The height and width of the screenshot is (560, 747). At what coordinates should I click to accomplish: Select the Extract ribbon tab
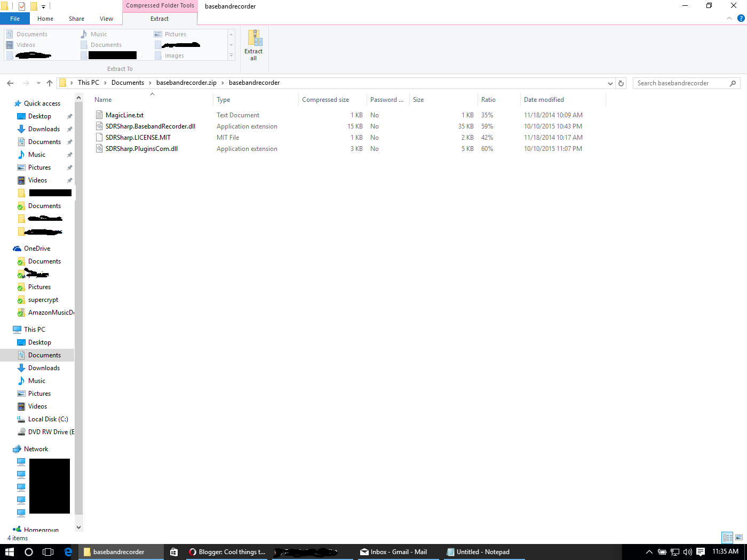pyautogui.click(x=160, y=19)
